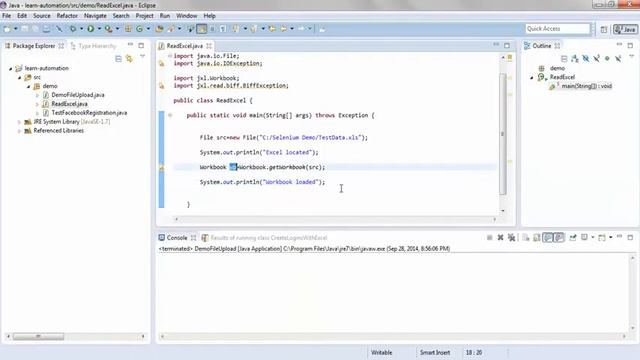Collapse the demo package tree node
Viewport: 640px width, 360px height.
pos(29,87)
